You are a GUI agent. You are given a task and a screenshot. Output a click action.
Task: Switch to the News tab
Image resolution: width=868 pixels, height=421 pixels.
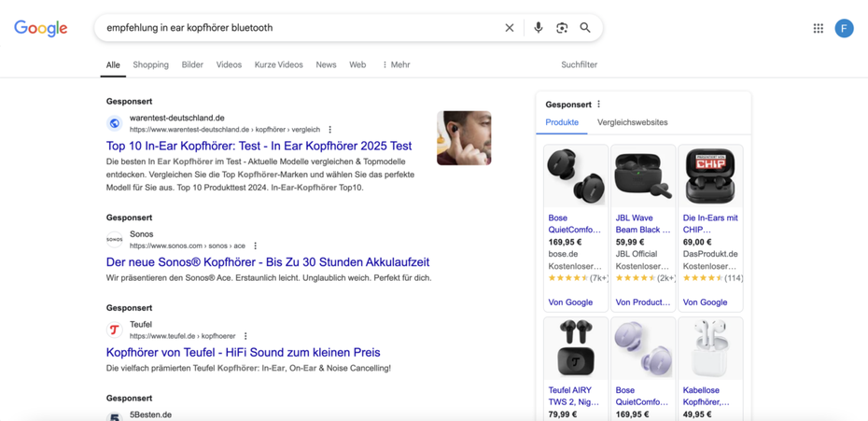click(x=326, y=64)
